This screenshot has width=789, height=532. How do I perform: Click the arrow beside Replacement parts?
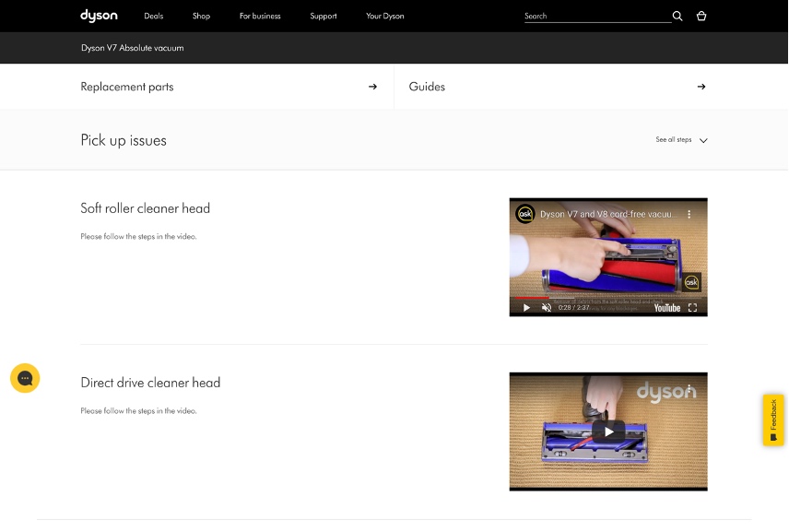[x=372, y=87]
